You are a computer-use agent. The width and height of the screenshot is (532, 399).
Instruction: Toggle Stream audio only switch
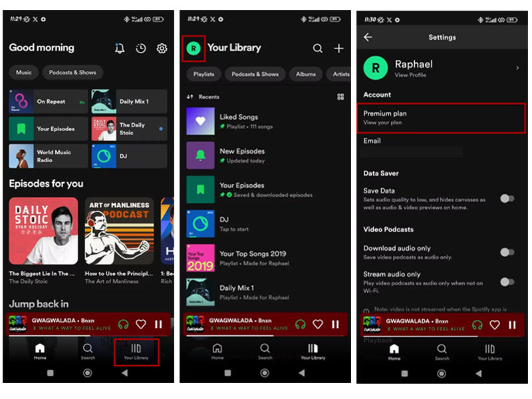pyautogui.click(x=507, y=281)
